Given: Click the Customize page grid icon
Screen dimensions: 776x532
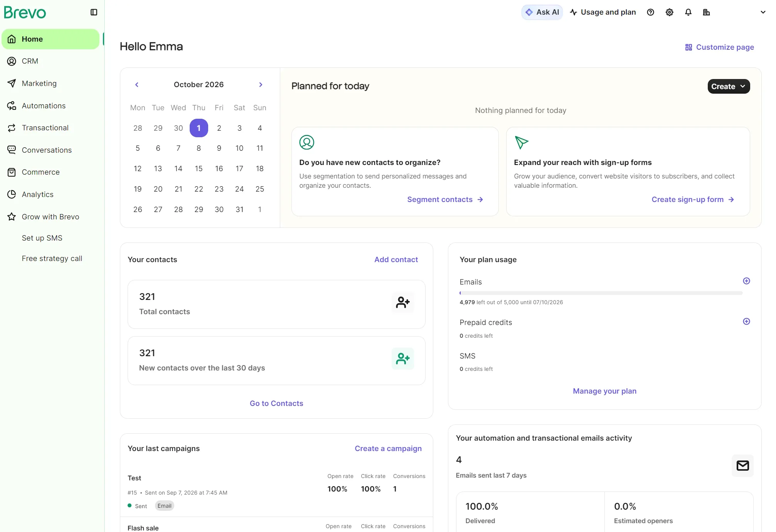Looking at the screenshot, I should [x=688, y=47].
